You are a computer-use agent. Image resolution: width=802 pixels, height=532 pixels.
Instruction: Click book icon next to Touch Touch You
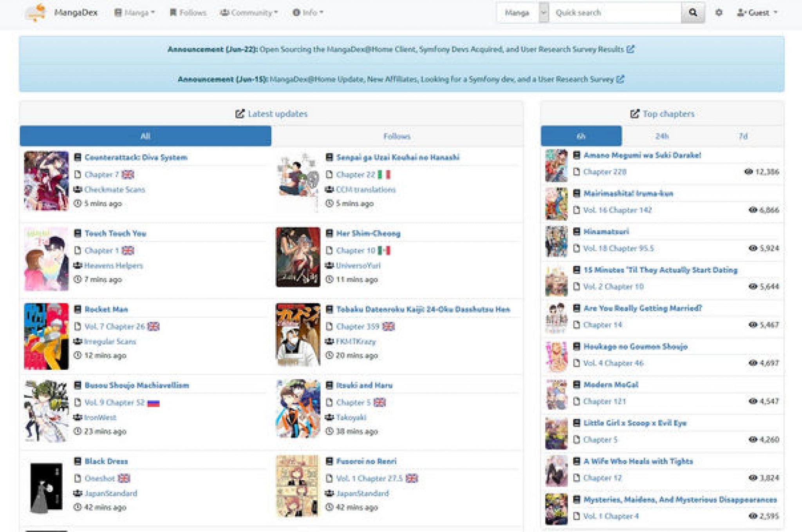pos(78,233)
